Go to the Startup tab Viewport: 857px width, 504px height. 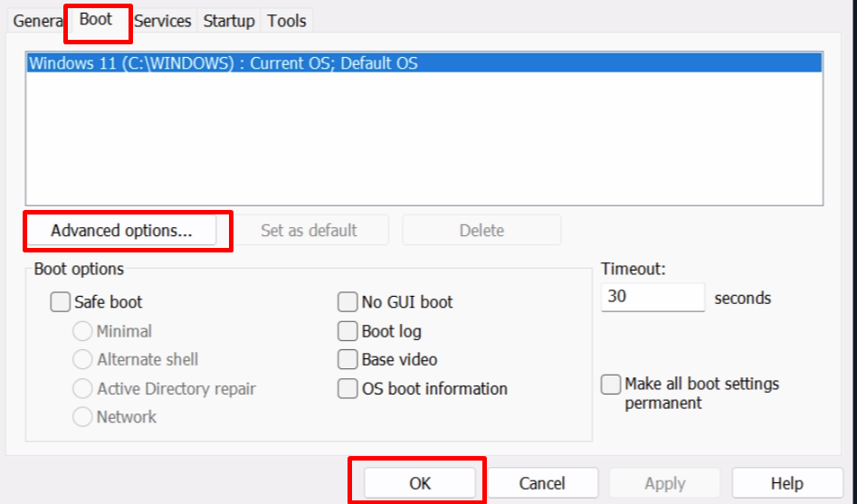click(229, 21)
